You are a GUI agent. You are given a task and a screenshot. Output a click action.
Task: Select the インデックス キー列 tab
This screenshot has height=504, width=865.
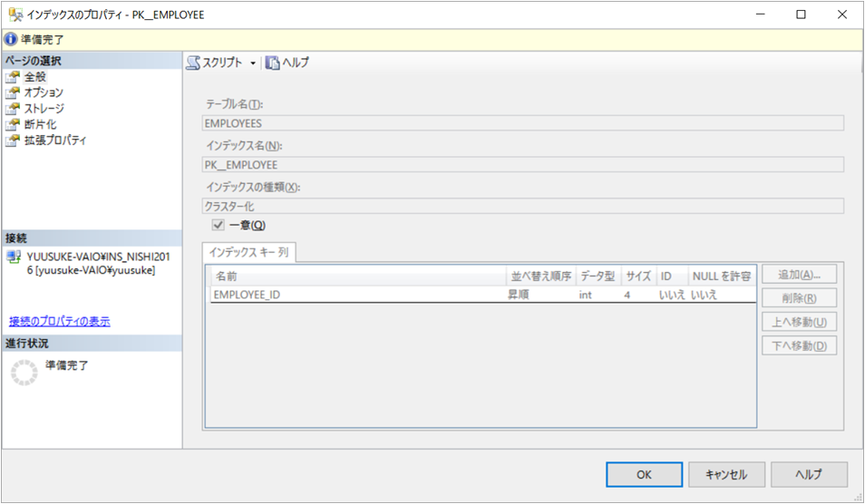click(248, 253)
